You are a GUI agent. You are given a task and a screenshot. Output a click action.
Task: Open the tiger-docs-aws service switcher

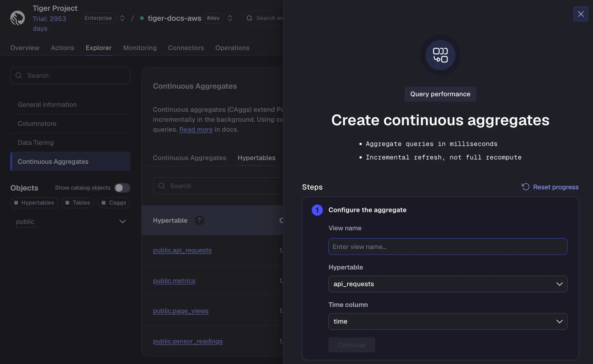click(x=230, y=18)
